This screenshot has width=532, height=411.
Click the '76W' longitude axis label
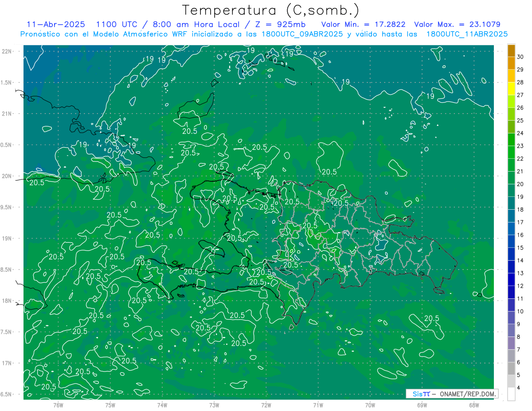pyautogui.click(x=58, y=405)
